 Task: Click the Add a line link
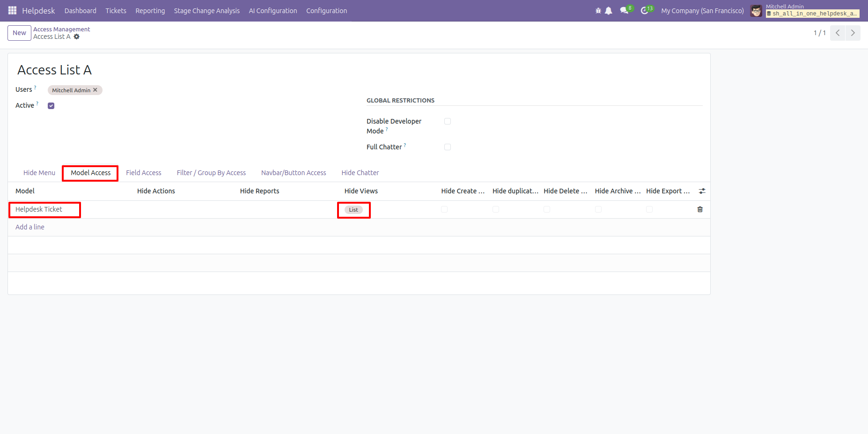click(30, 227)
